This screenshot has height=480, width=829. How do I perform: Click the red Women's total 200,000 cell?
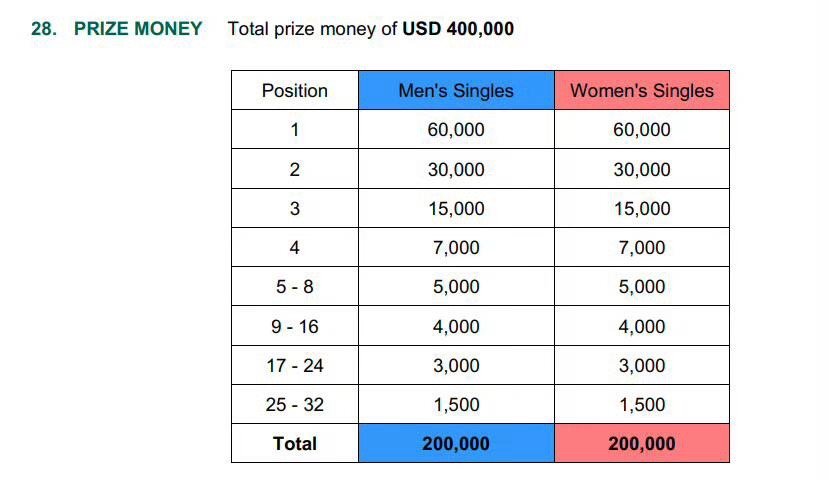(x=642, y=444)
